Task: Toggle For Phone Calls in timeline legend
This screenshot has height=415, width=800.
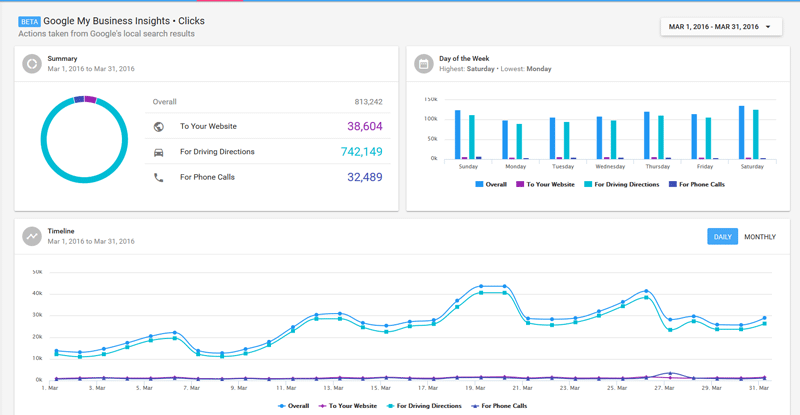Action: [x=499, y=406]
